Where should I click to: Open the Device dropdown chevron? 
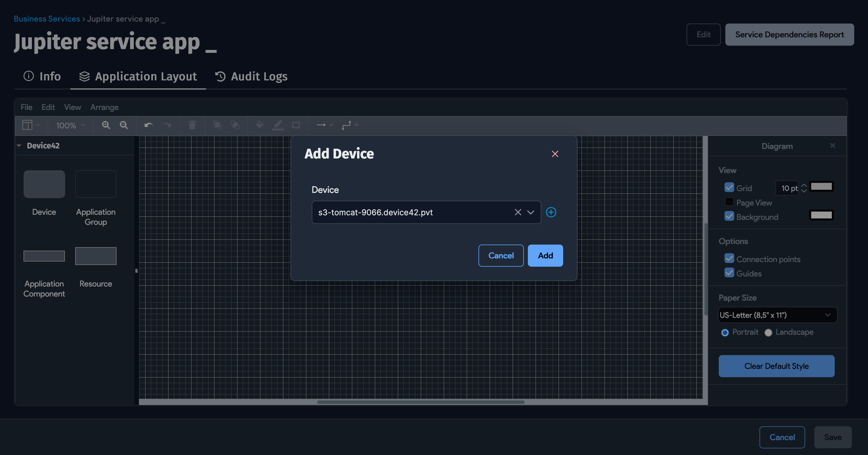(531, 212)
